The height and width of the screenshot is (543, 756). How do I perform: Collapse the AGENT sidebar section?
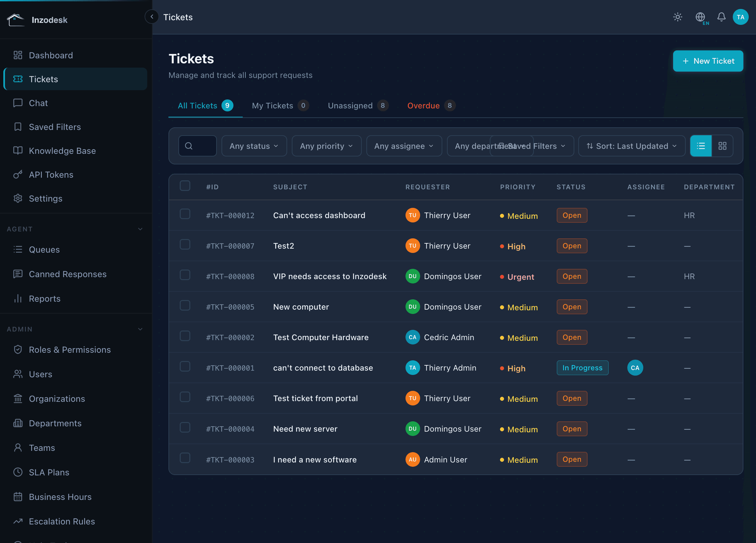(x=140, y=229)
